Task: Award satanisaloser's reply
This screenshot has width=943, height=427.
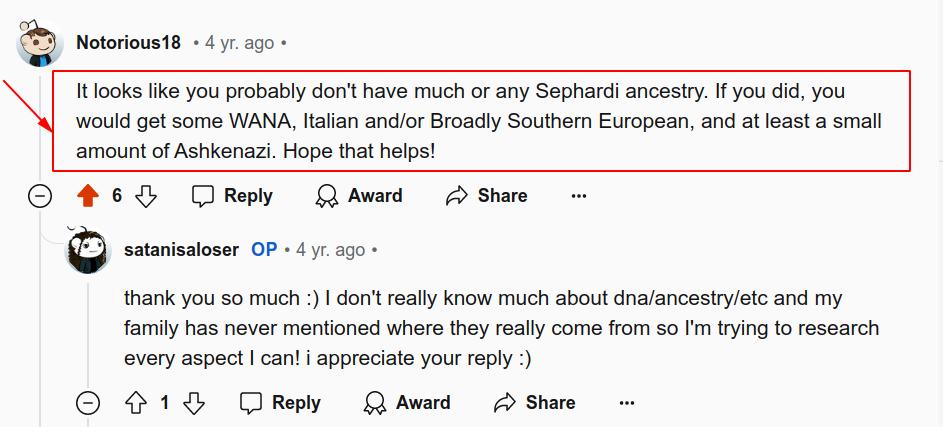Action: coord(406,403)
